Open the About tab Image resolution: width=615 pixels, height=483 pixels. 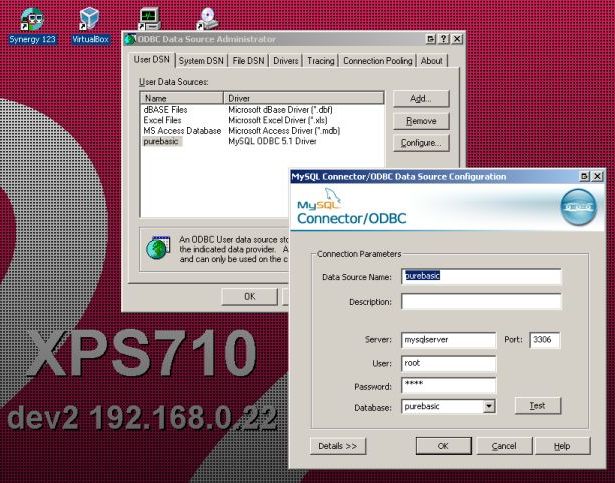pyautogui.click(x=431, y=61)
